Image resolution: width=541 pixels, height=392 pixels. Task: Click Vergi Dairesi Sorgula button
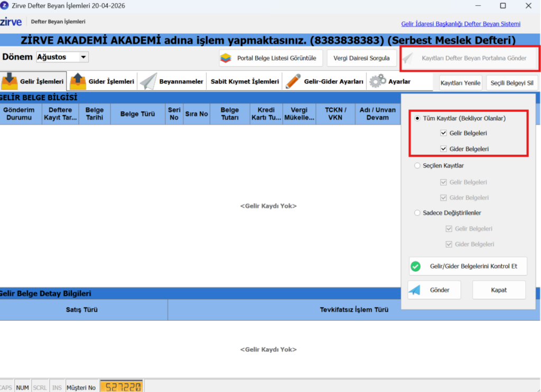coord(361,58)
